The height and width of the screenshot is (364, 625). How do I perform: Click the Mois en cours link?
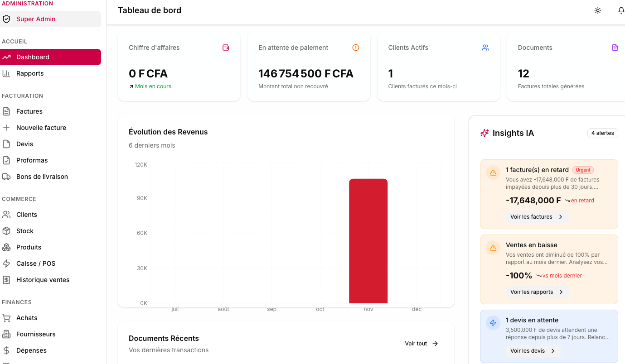coord(152,86)
